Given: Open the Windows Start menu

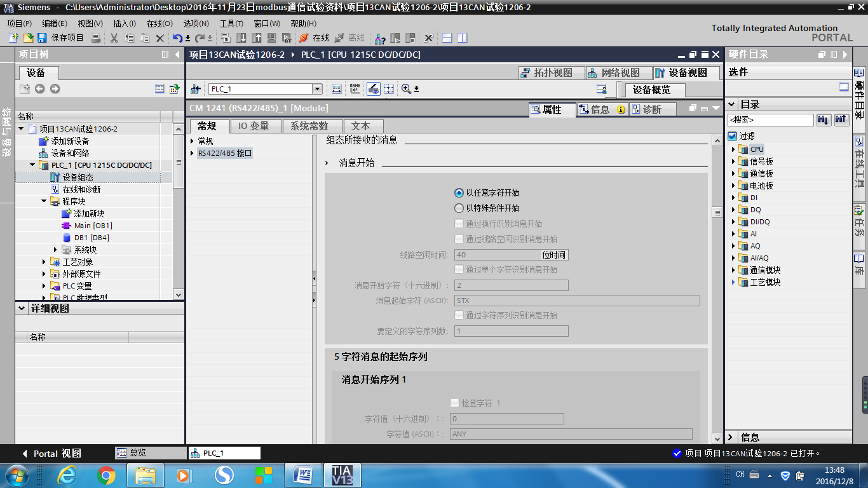Looking at the screenshot, I should pyautogui.click(x=16, y=475).
